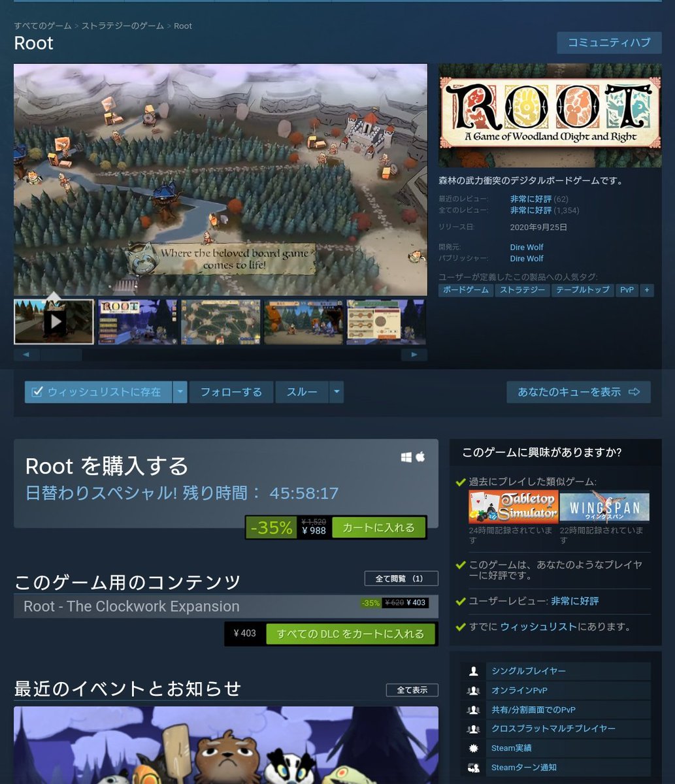Screen dimensions: 675x784
Task: Open the Tabletop Simulator similar game image
Action: click(x=514, y=507)
